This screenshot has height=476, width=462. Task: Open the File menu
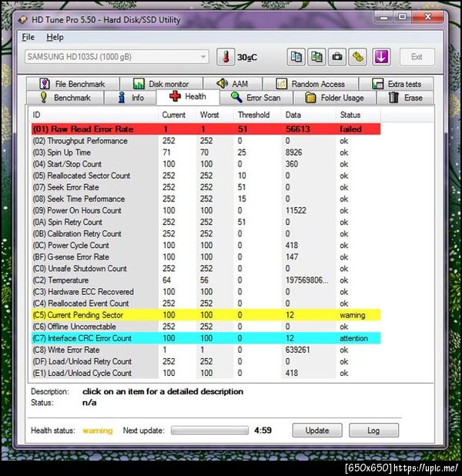tap(28, 37)
